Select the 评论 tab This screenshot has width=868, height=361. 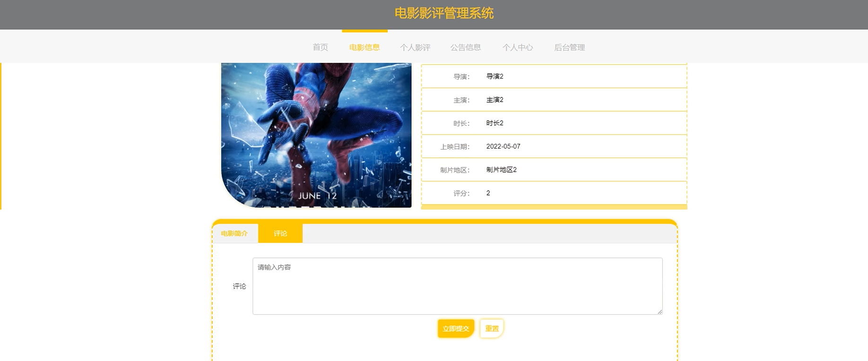[280, 233]
